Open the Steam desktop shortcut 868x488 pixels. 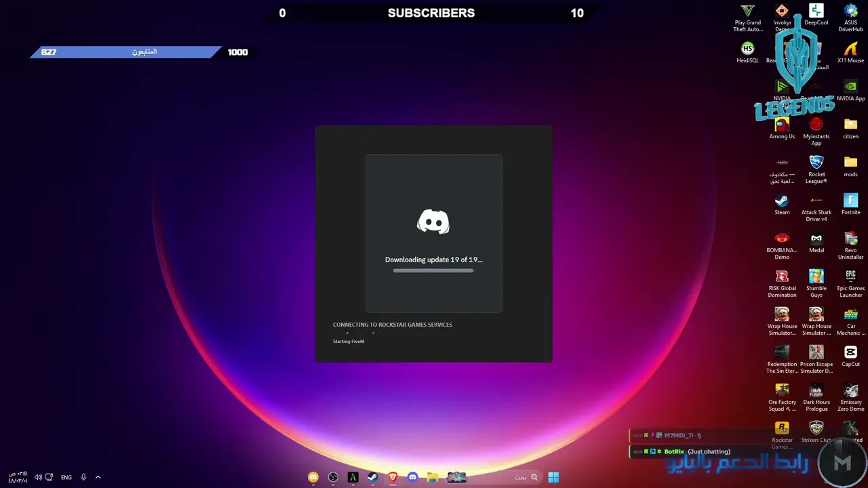pos(782,205)
